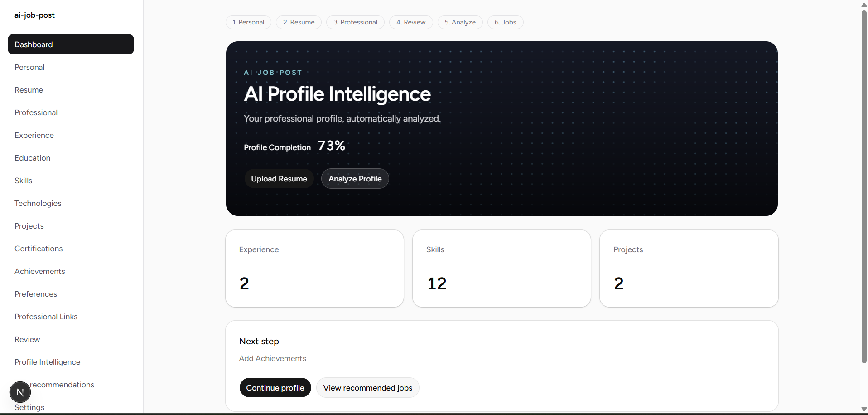This screenshot has height=415, width=868.
Task: Open the Experience stat card
Action: point(314,269)
